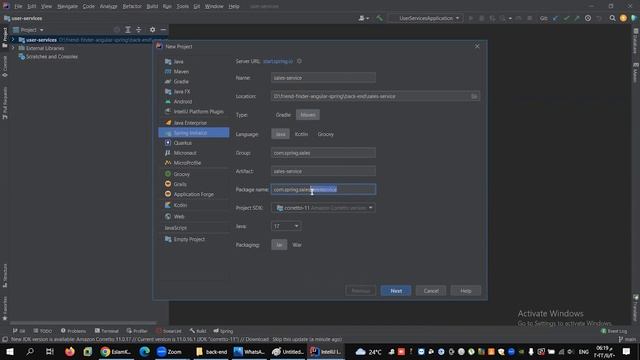
Task: Open UserServicesApplication run configuration dropdown
Action: pyautogui.click(x=426, y=18)
